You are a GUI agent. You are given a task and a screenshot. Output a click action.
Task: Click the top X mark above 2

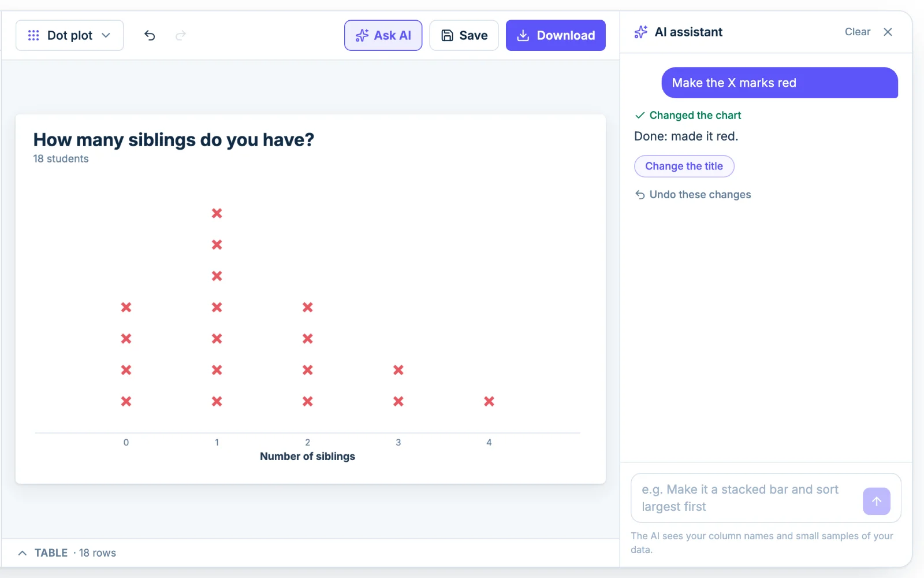pos(308,307)
